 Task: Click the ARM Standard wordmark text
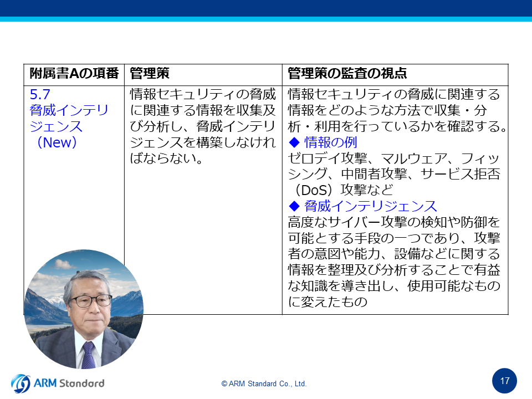click(69, 383)
